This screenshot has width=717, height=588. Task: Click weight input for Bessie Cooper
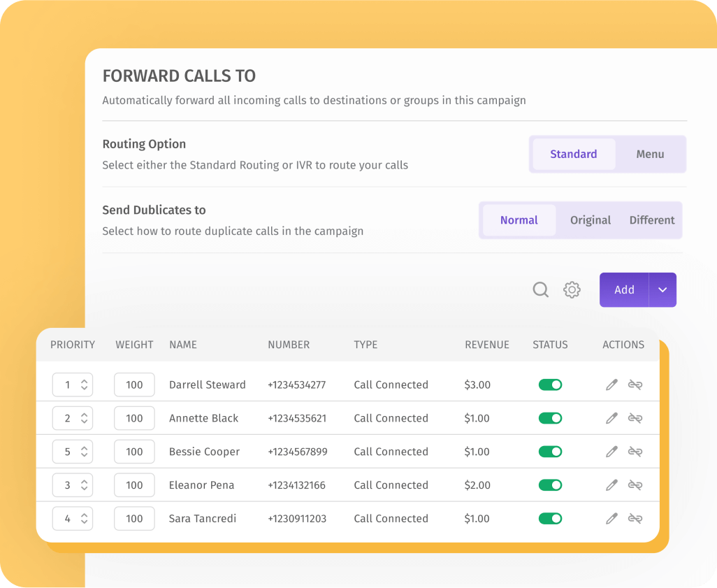click(134, 452)
